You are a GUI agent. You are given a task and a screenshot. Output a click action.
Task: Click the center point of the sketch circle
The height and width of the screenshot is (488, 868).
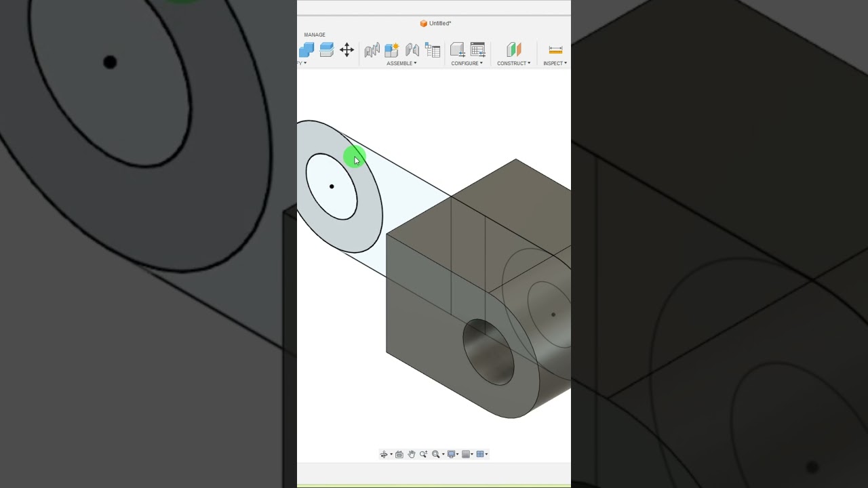(x=332, y=186)
